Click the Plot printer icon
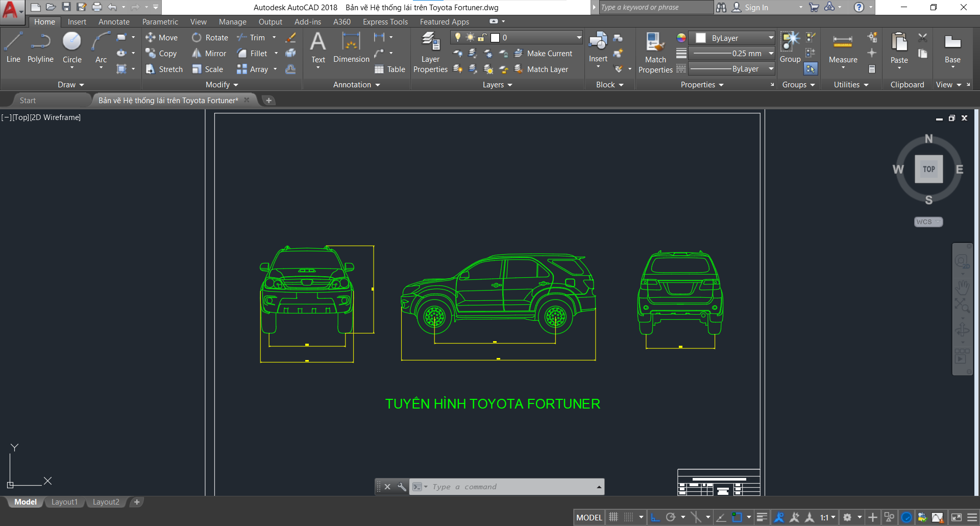980x526 pixels. point(97,7)
